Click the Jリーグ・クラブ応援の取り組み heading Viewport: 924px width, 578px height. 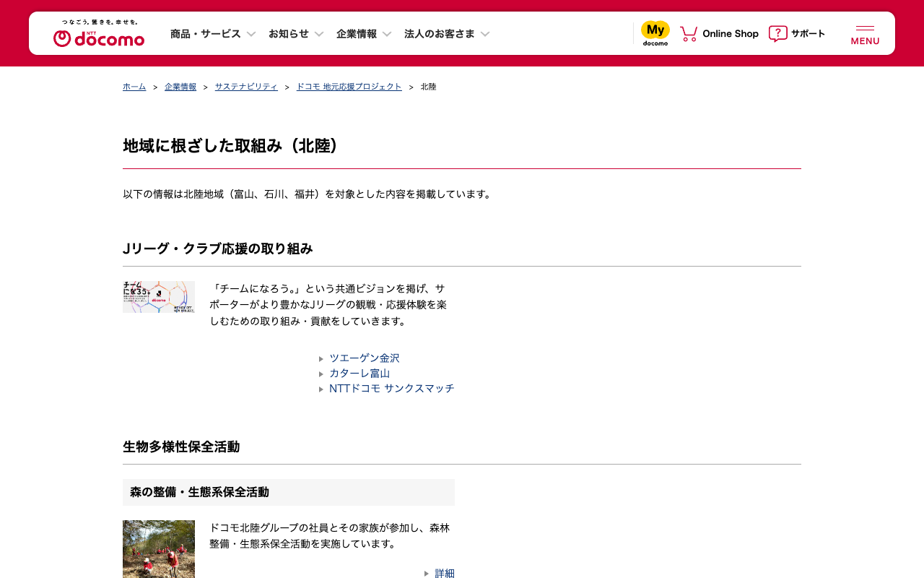218,249
